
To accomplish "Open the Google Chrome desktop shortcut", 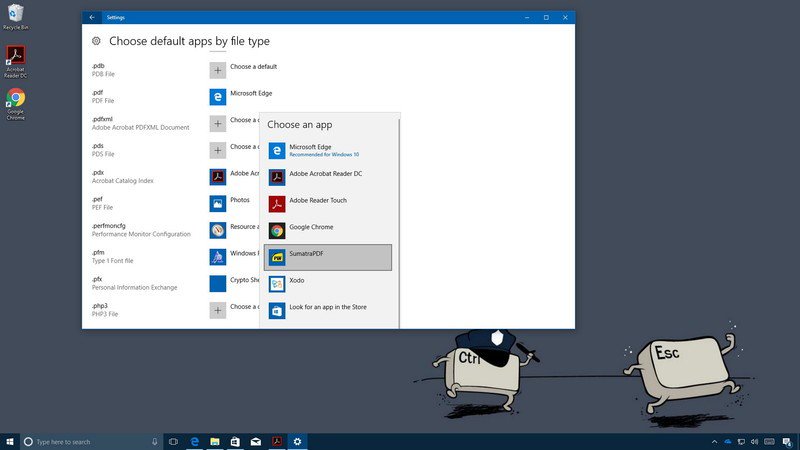I will pyautogui.click(x=16, y=104).
